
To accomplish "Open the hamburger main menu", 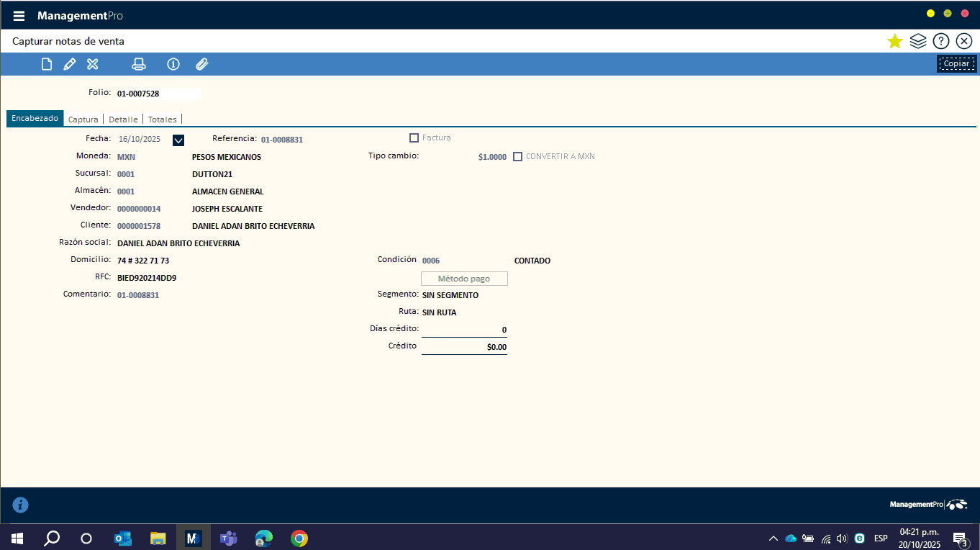I will [x=19, y=16].
